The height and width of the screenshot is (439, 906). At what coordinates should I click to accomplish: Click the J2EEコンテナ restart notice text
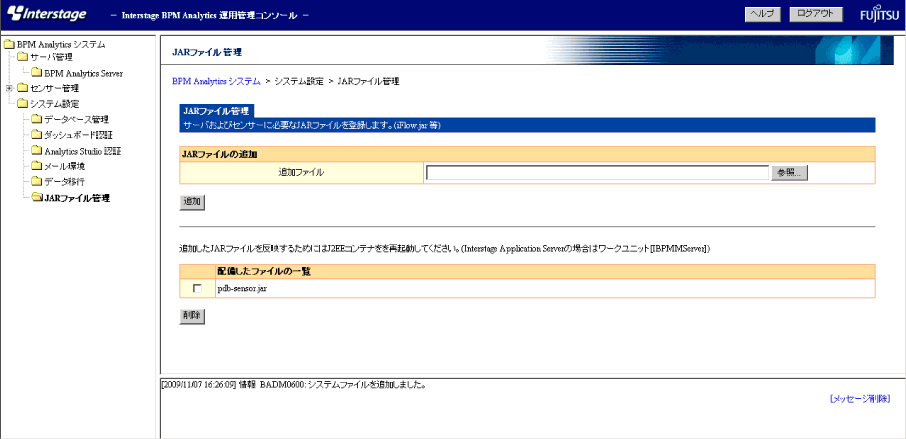pyautogui.click(x=445, y=250)
